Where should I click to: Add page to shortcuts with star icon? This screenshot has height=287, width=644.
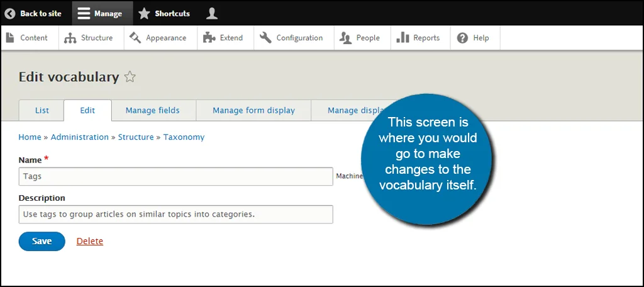point(130,77)
